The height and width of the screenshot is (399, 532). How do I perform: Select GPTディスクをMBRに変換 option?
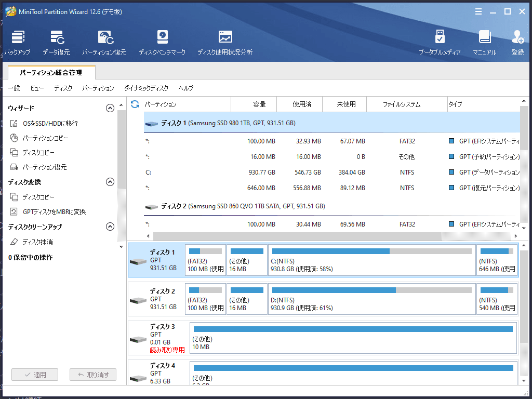click(54, 212)
